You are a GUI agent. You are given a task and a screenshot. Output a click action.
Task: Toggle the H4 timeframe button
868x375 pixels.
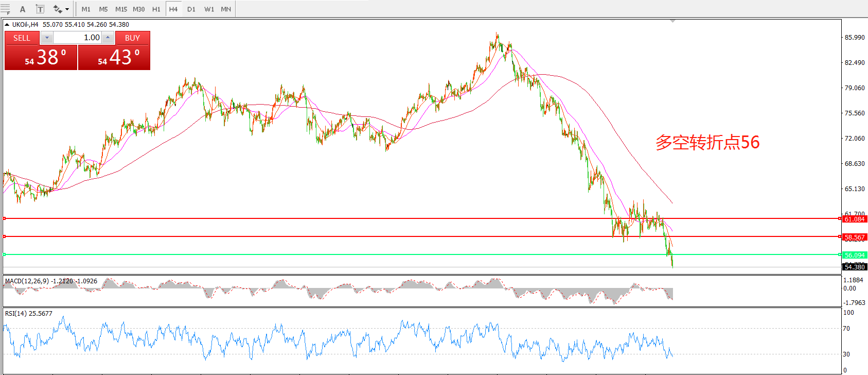click(173, 9)
